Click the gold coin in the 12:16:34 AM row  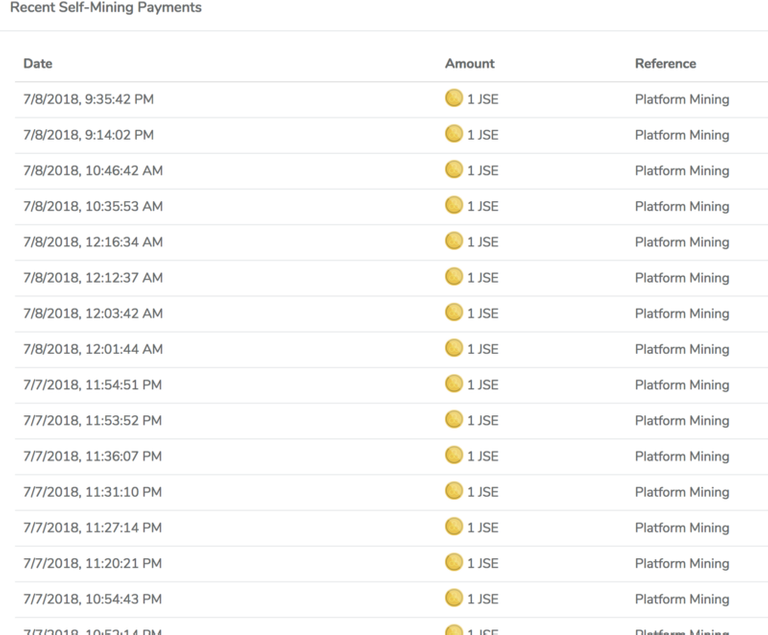point(454,241)
